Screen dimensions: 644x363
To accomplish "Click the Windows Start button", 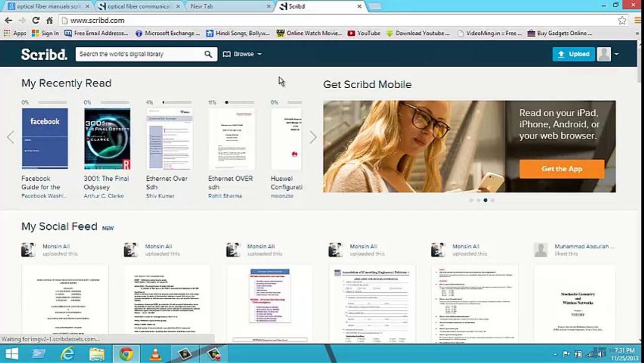I will [x=12, y=354].
